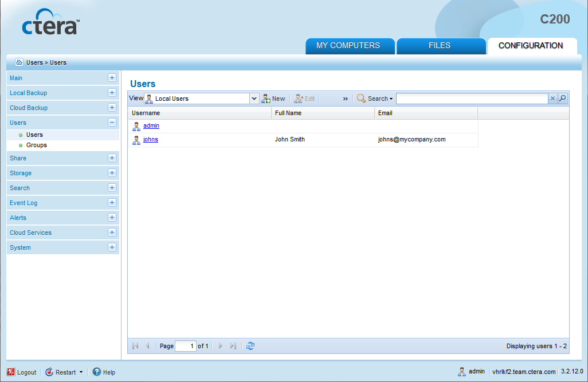588x382 pixels.
Task: Click the toolbar overflow double-arrow icon
Action: click(346, 99)
